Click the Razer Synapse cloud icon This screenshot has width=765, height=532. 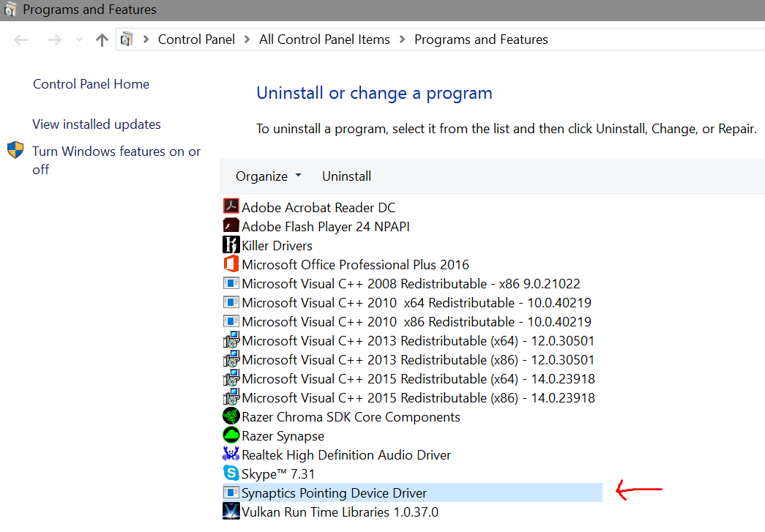(x=231, y=435)
